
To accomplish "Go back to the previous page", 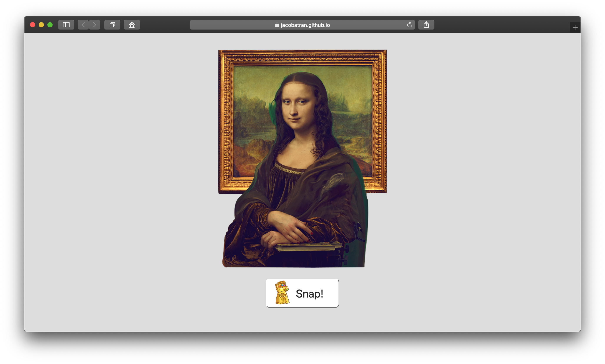I will click(83, 25).
